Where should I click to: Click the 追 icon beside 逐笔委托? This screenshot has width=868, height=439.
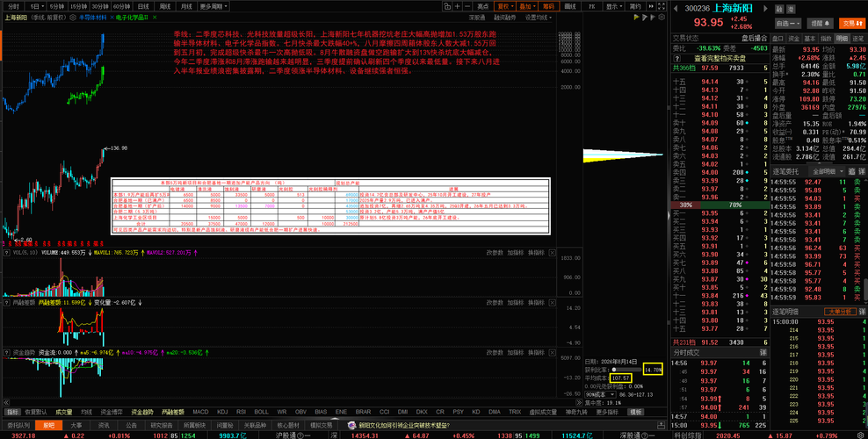point(852,171)
